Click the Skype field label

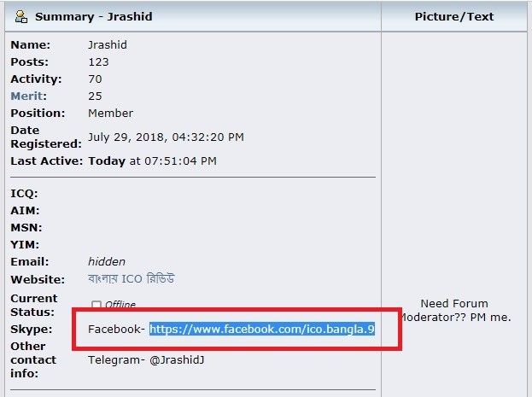pyautogui.click(x=32, y=330)
